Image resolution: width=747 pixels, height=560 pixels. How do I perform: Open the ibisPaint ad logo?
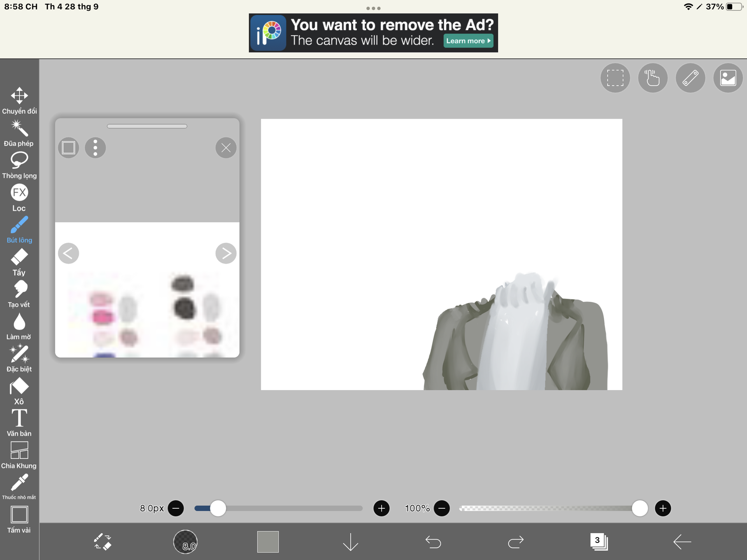pos(268,33)
